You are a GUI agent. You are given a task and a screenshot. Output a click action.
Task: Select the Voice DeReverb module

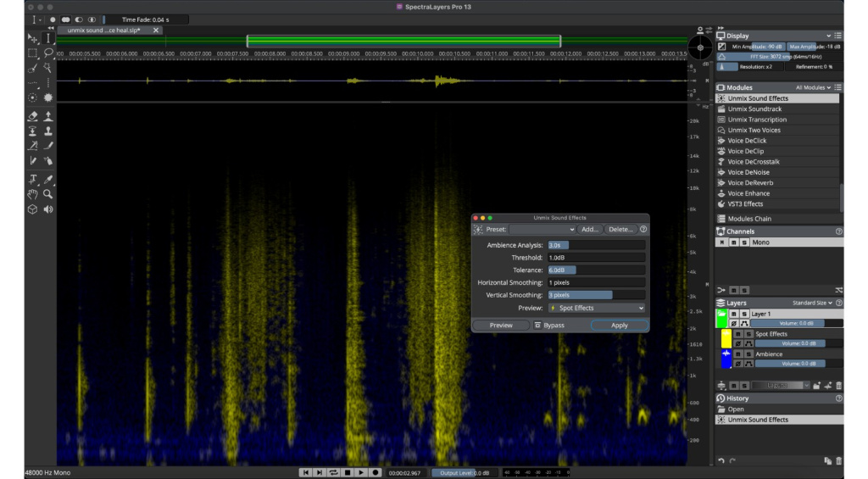click(778, 183)
